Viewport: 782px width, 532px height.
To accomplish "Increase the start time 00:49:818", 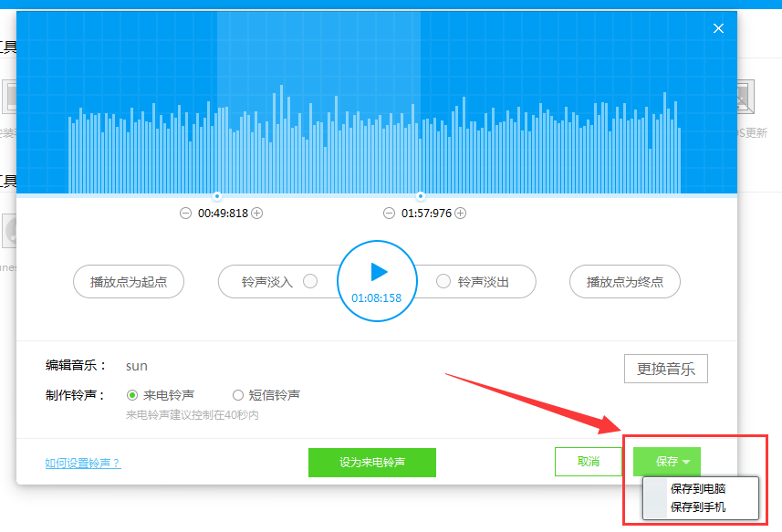I will pos(257,213).
